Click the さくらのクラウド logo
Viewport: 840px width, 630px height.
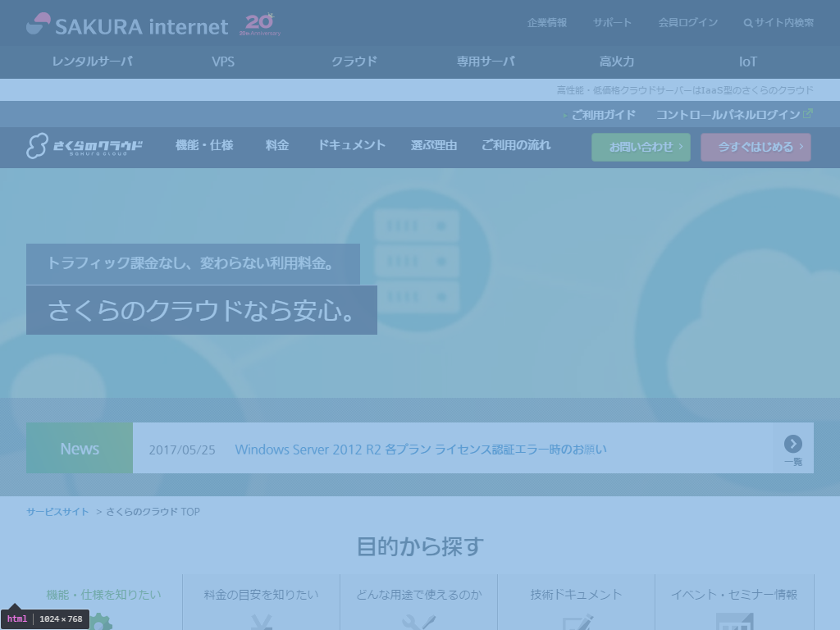coord(84,146)
